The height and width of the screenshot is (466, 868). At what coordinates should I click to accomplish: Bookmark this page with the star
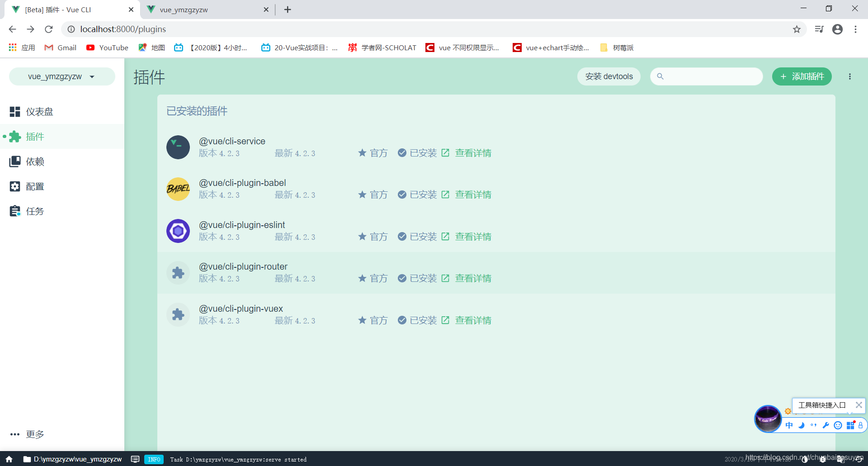pyautogui.click(x=797, y=29)
